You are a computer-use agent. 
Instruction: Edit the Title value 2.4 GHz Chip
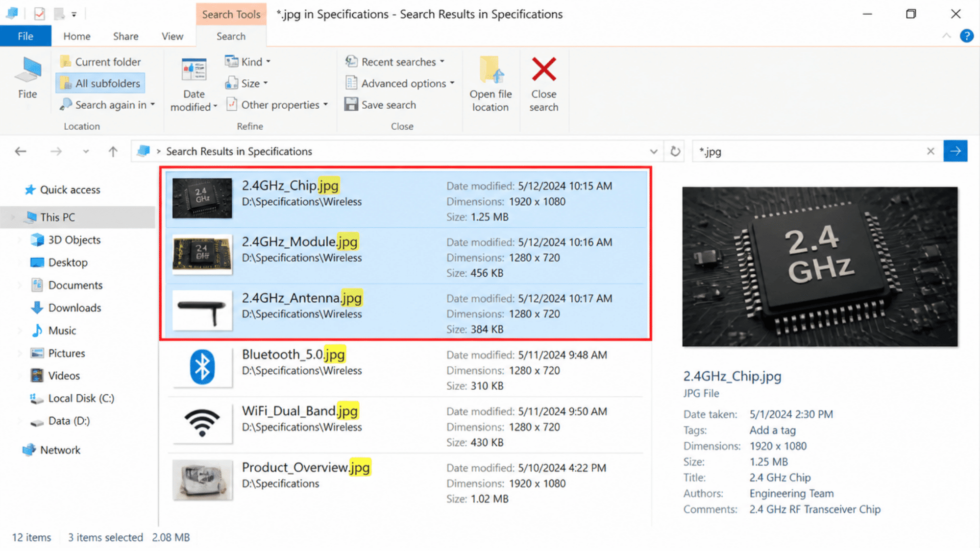point(780,478)
